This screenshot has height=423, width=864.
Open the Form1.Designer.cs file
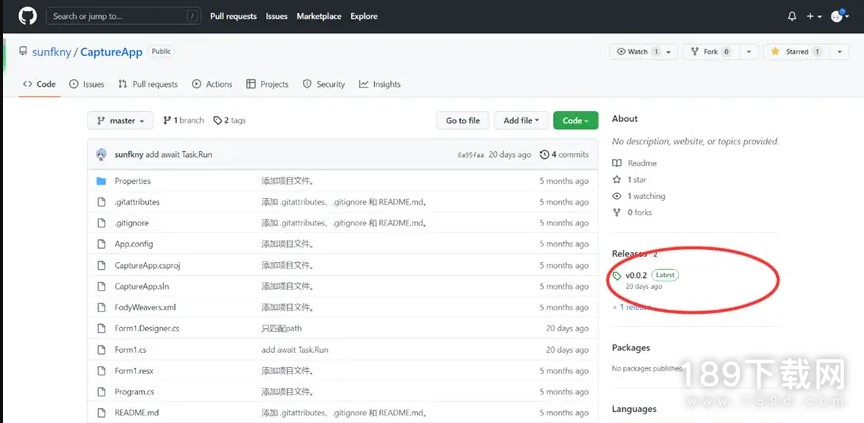coord(147,328)
